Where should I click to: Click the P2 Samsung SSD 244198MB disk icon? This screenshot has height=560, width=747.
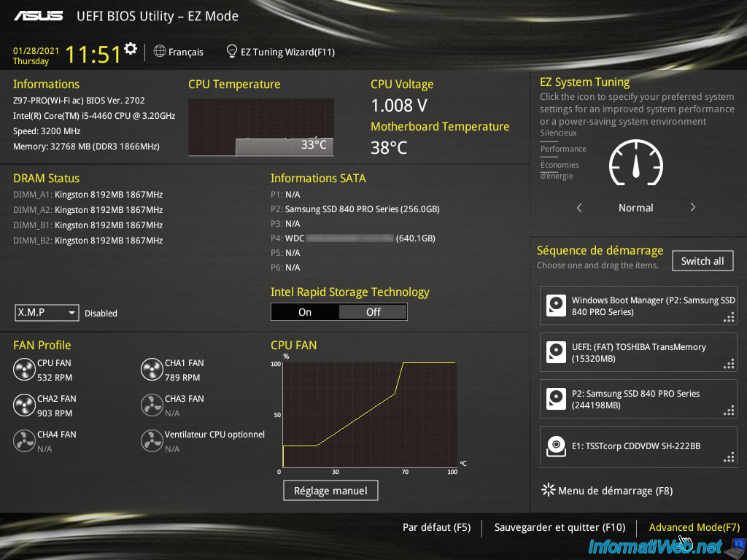click(556, 399)
